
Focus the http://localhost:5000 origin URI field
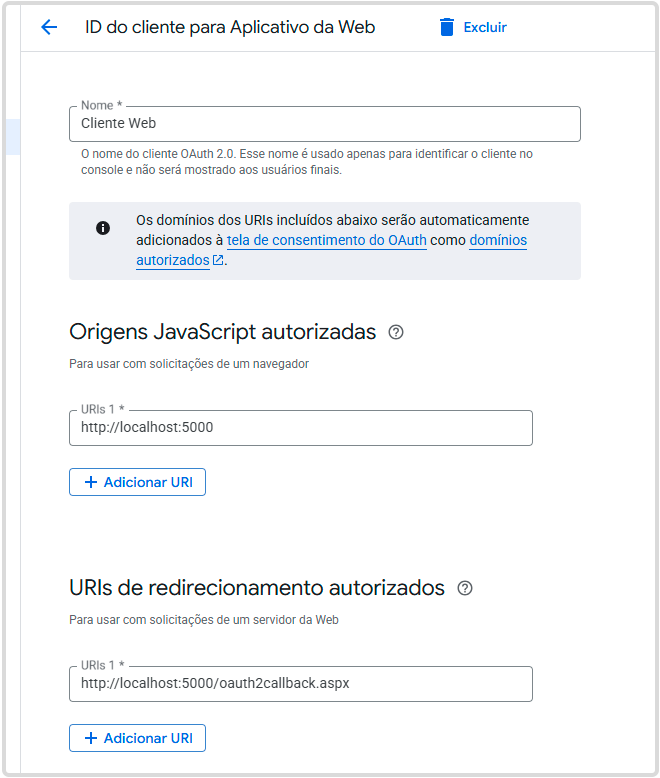pos(301,428)
